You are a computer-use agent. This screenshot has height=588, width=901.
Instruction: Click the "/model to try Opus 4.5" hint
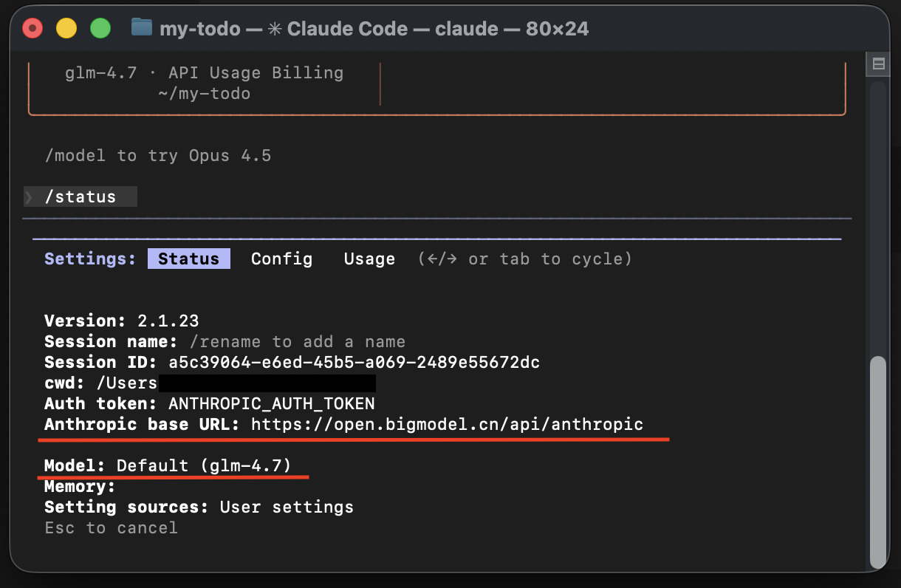pyautogui.click(x=157, y=156)
